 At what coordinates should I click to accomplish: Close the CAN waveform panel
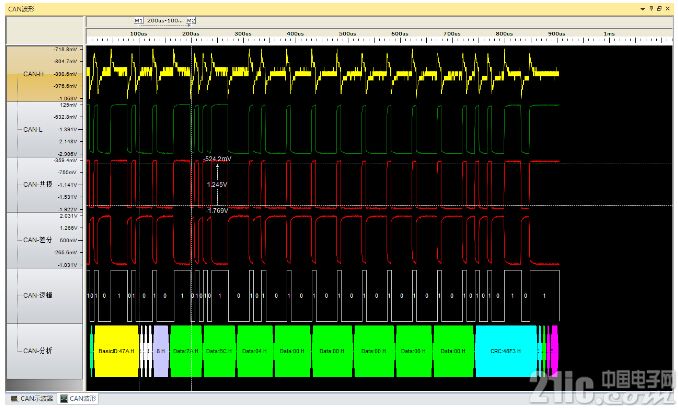(x=668, y=9)
